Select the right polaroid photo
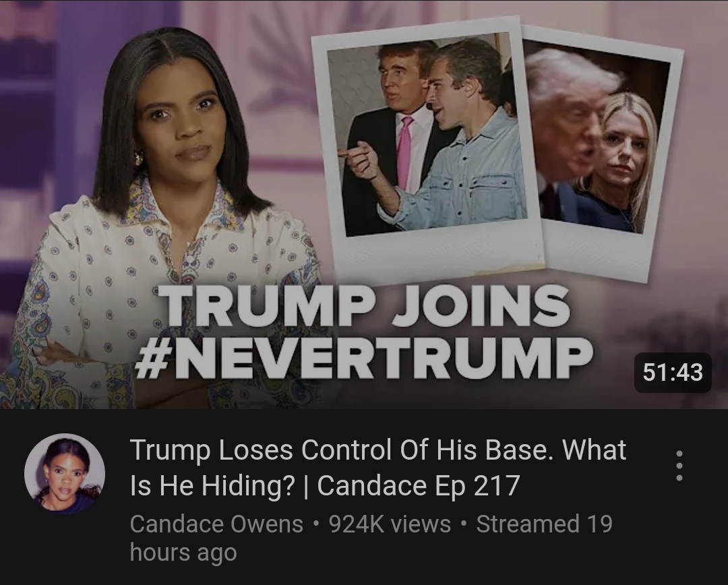728x585 pixels. click(603, 153)
